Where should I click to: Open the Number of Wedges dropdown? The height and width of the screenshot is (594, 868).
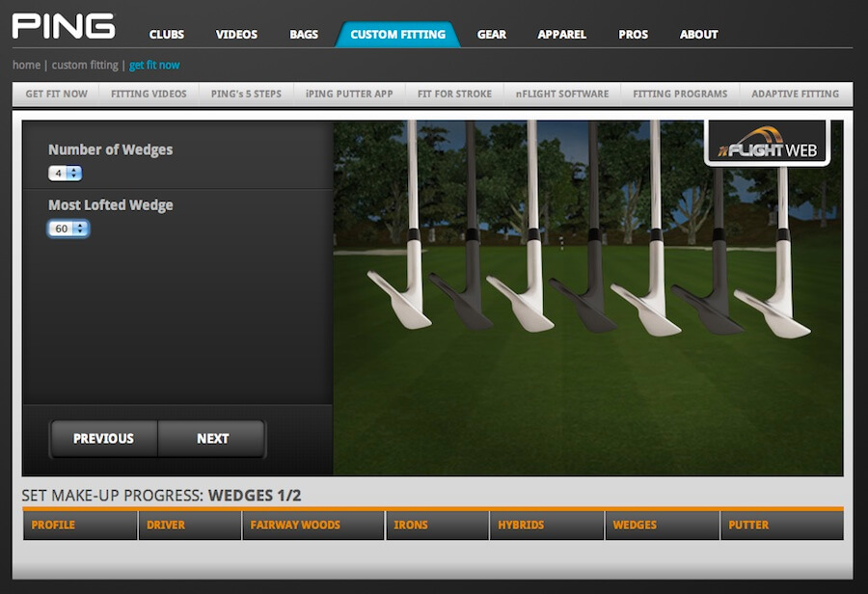tap(64, 173)
